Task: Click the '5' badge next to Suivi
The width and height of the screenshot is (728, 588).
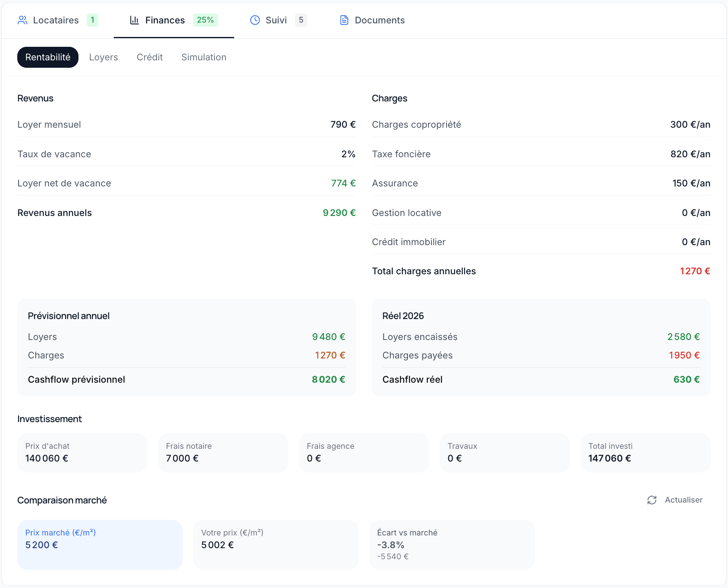Action: 301,20
